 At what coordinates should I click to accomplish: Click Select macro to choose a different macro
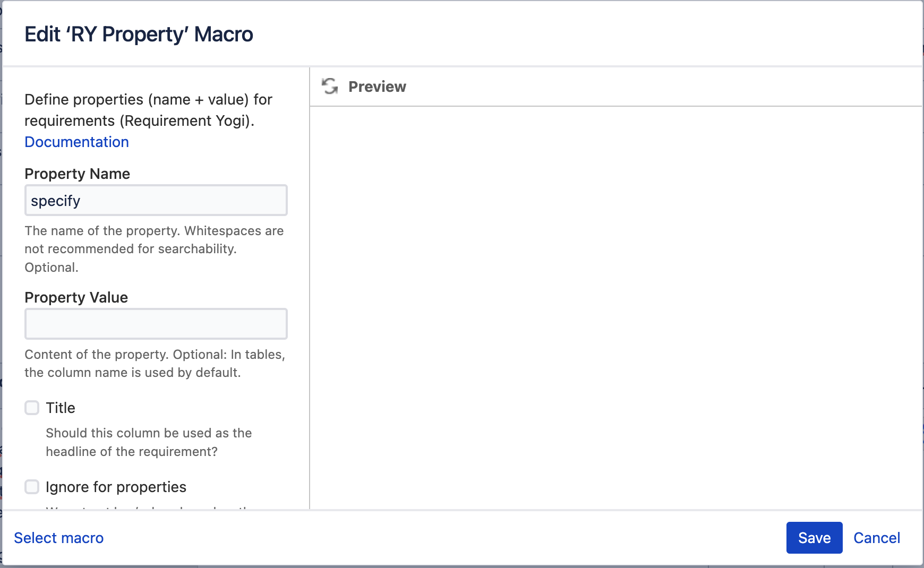click(x=58, y=538)
